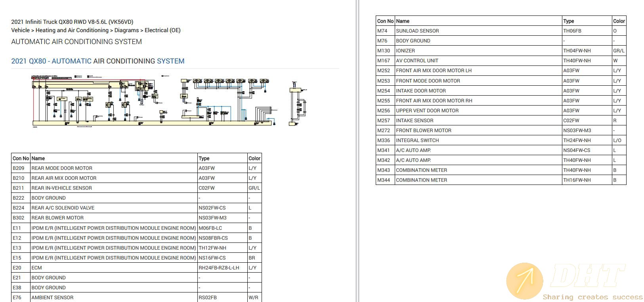644x302 pixels.
Task: Click type 'NS03FW-M3' in M272 row
Action: [587, 130]
